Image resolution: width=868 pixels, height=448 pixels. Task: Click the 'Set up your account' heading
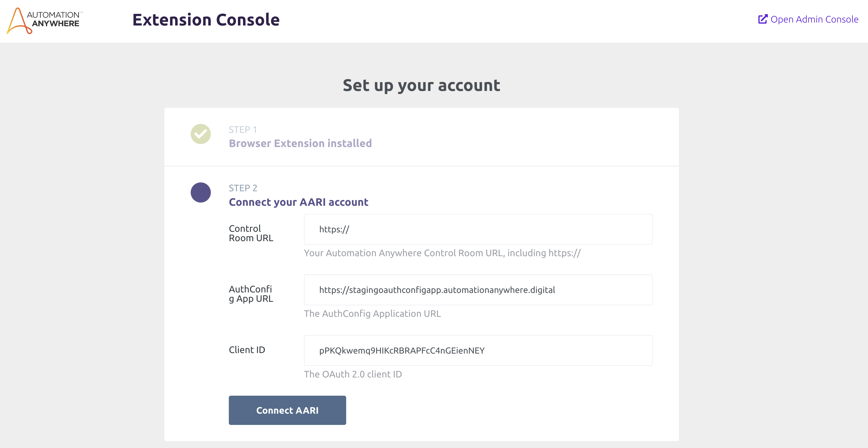click(421, 85)
